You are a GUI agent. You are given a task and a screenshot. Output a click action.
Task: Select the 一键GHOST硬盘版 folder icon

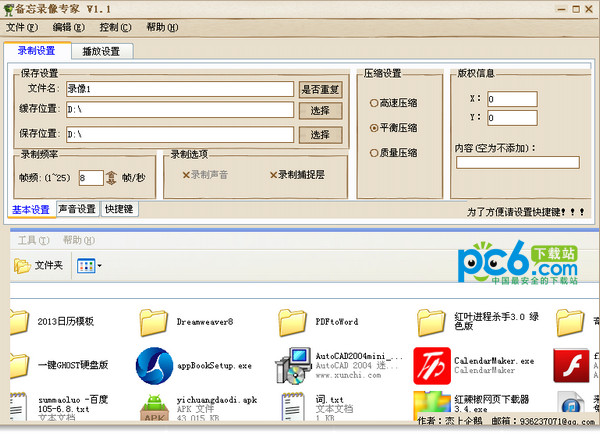(19, 366)
